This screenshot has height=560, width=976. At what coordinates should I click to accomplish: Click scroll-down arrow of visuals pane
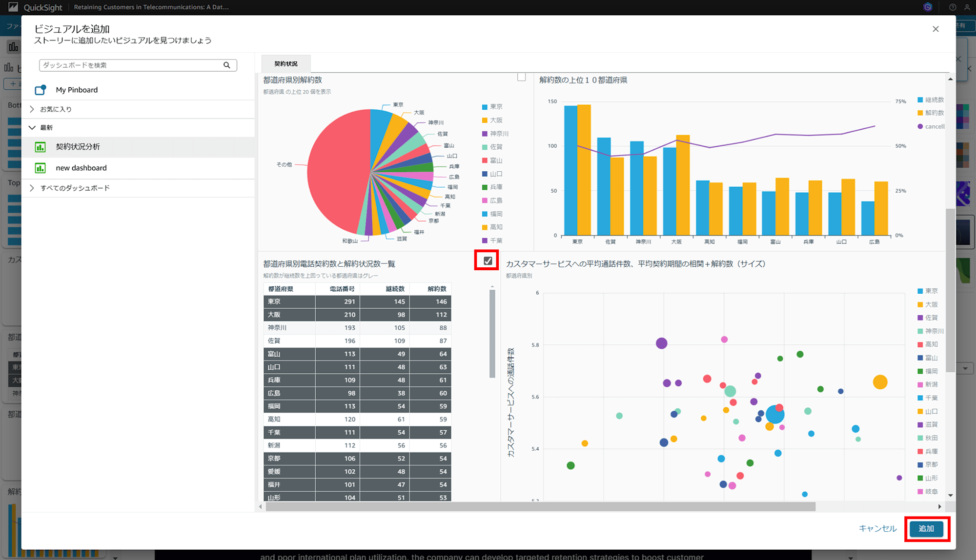(951, 495)
